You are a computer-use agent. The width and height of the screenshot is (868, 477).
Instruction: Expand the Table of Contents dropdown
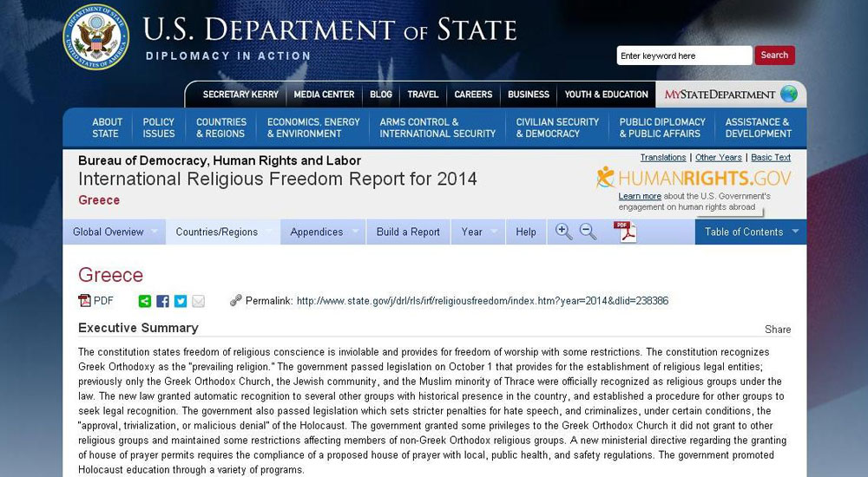click(x=751, y=232)
